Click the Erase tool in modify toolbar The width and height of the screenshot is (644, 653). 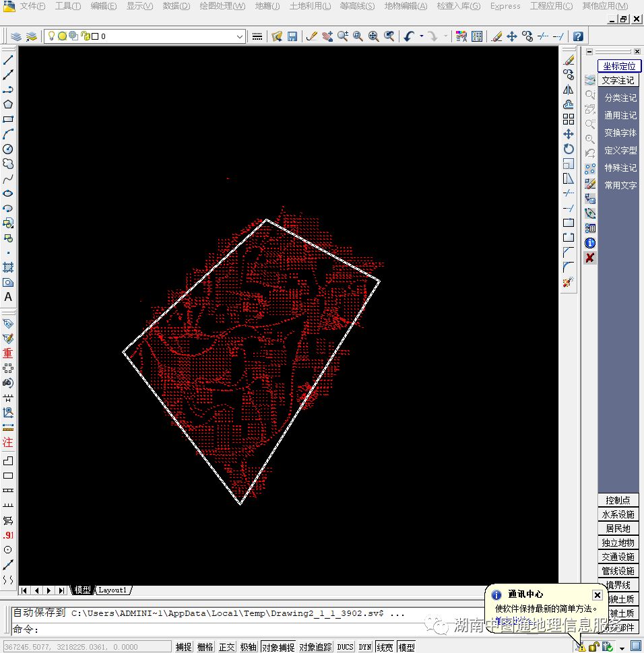pyautogui.click(x=569, y=60)
